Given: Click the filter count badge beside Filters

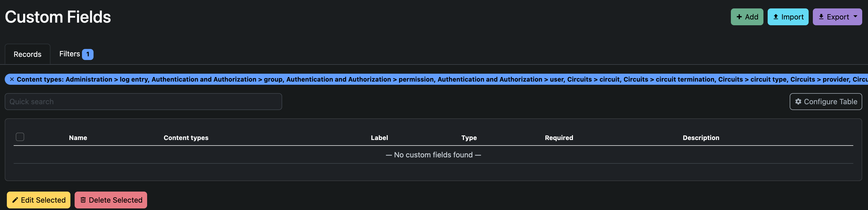Looking at the screenshot, I should 88,54.
